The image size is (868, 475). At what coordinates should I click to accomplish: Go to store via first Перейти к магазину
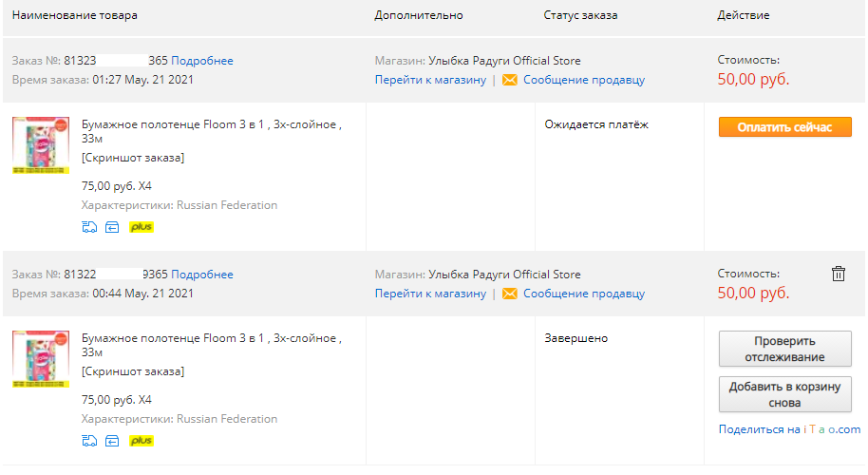(430, 80)
